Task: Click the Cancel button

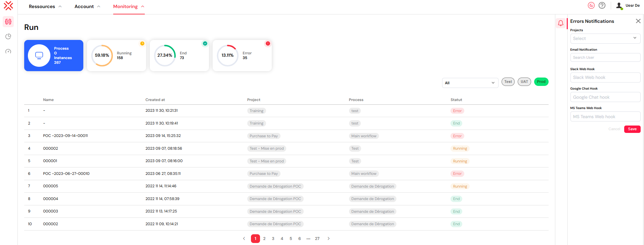Action: pos(614,129)
